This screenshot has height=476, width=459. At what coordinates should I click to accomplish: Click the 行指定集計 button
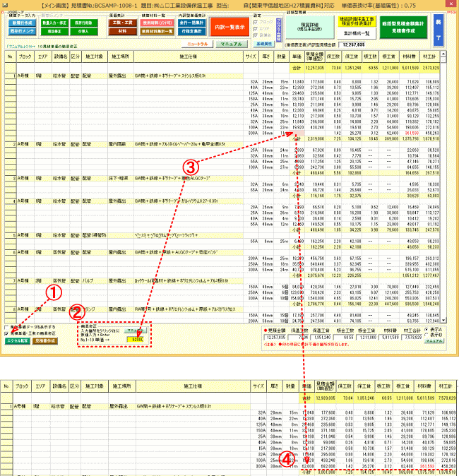[x=192, y=31]
